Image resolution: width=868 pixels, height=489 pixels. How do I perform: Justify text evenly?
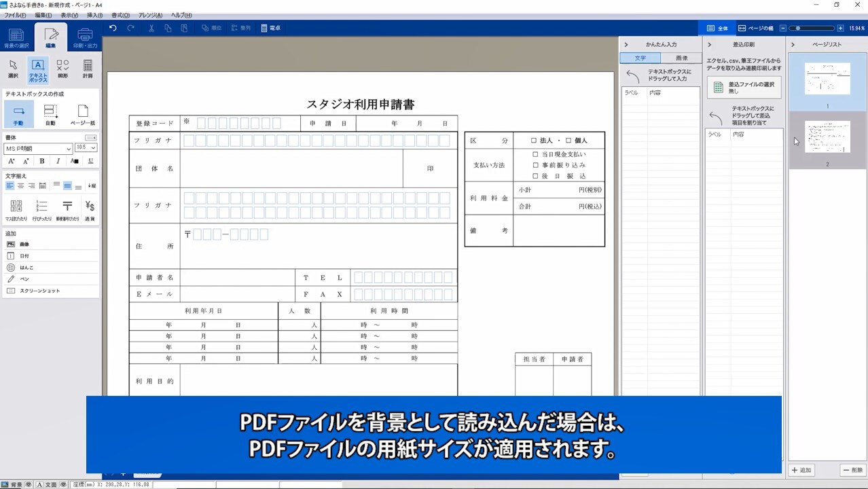click(42, 185)
